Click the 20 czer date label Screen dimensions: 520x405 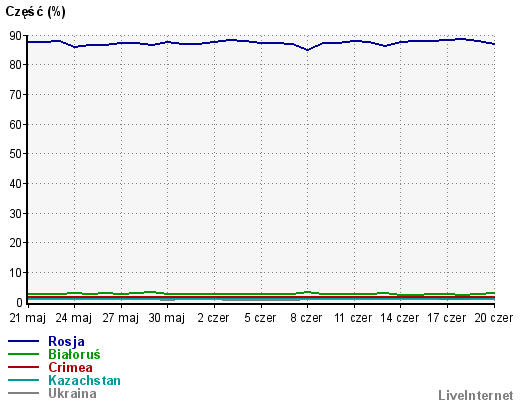point(494,318)
